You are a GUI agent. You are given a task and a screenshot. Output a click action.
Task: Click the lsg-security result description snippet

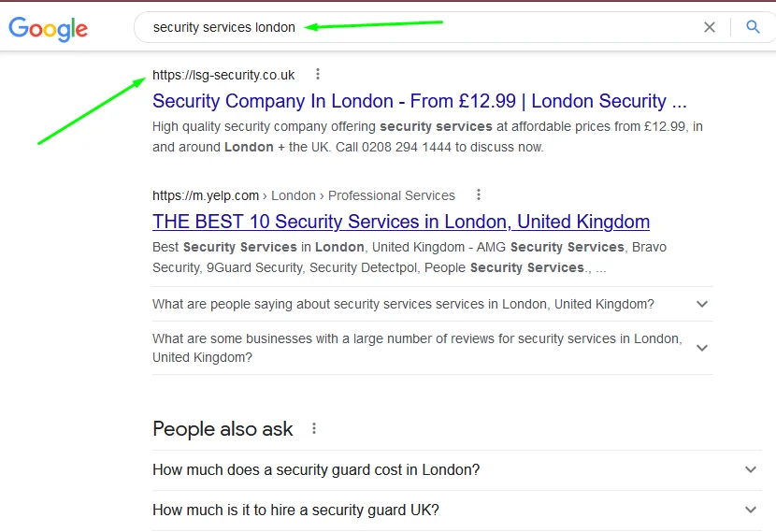[x=427, y=137]
